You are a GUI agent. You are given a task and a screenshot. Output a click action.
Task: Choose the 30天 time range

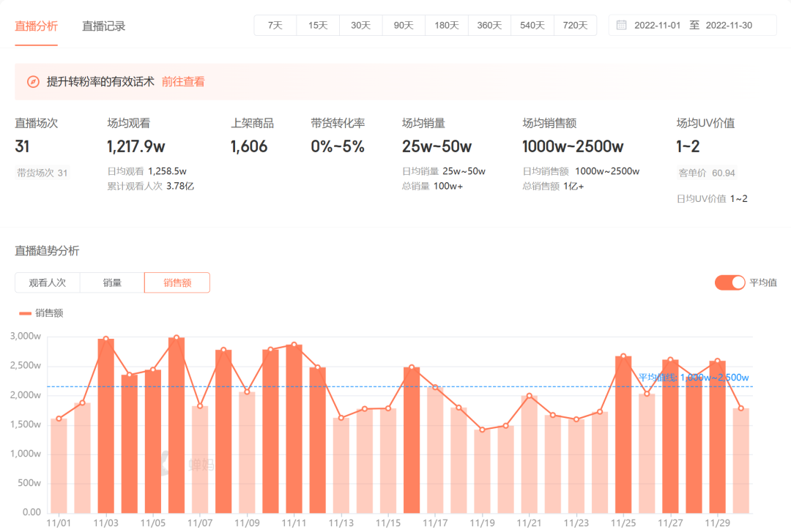click(360, 25)
